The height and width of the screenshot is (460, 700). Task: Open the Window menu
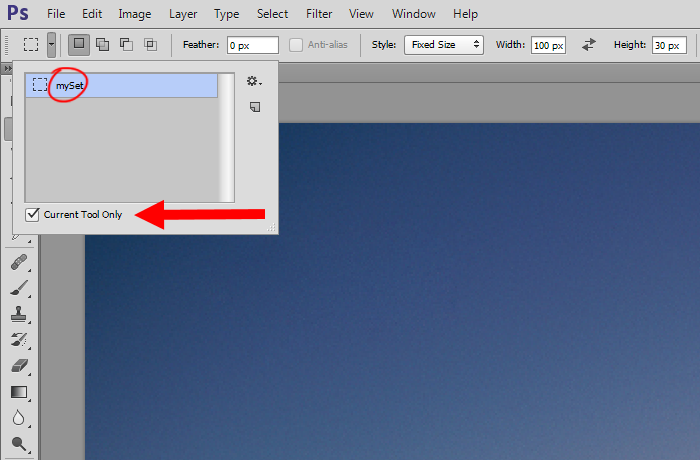(x=414, y=14)
